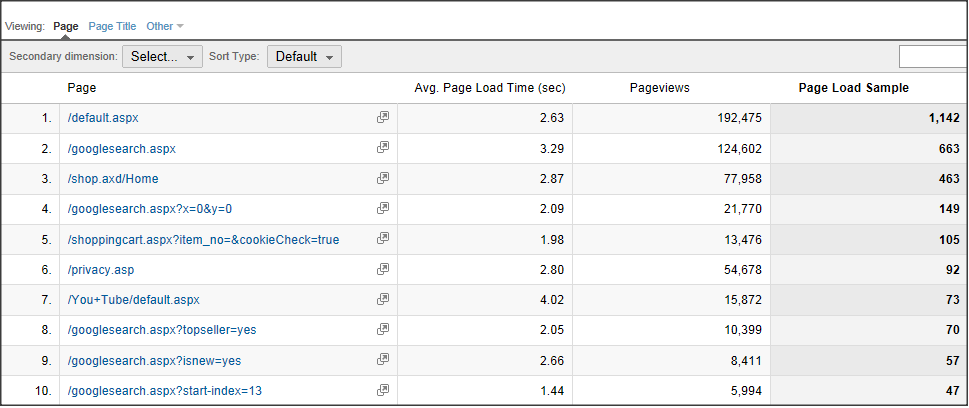Click the external link icon for /shop.axd/Home

click(x=382, y=178)
